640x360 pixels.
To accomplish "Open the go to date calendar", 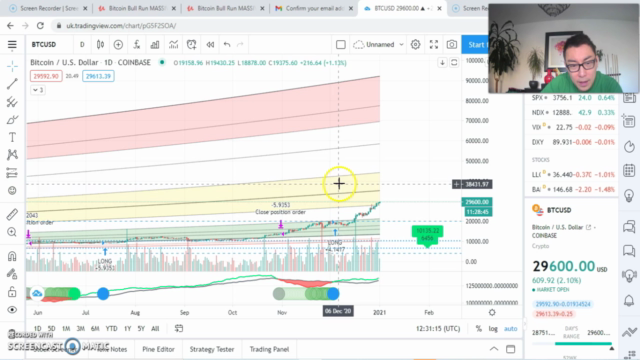I will [x=179, y=329].
